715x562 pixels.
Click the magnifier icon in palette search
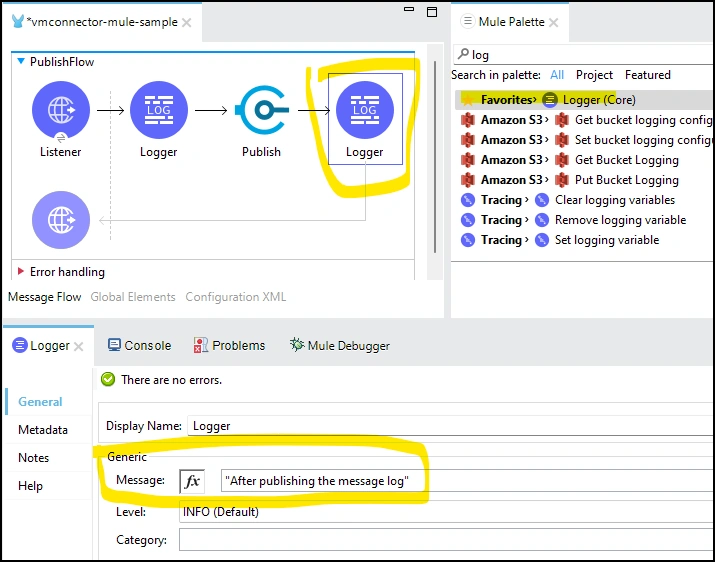pos(463,54)
